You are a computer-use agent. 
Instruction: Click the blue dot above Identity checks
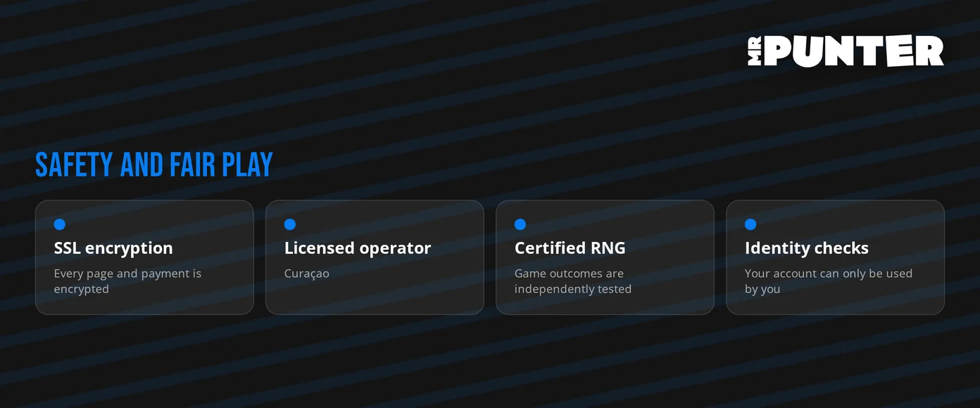(750, 224)
